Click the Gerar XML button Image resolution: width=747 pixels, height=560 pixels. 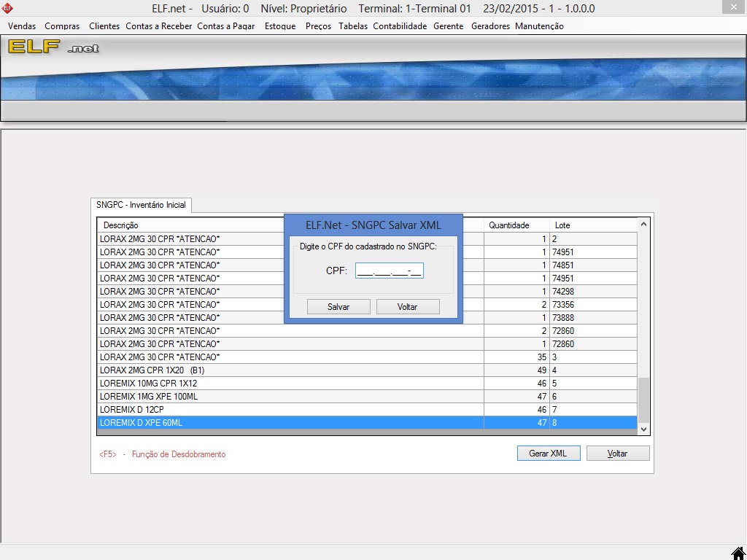click(549, 454)
